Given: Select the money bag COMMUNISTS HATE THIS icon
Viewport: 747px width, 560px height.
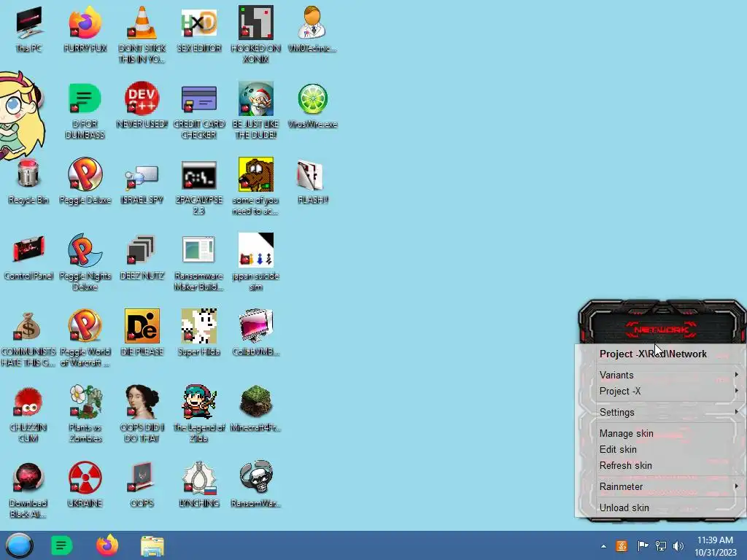Looking at the screenshot, I should coord(28,338).
